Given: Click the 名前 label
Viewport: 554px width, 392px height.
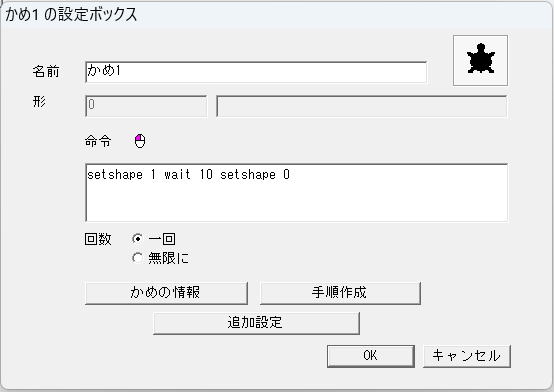Looking at the screenshot, I should 46,72.
